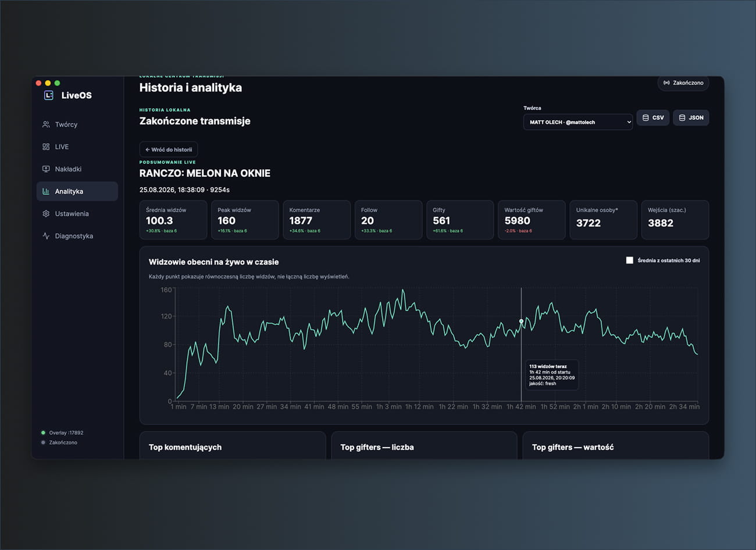Viewport: 756px width, 550px height.
Task: Click the Overlay :17892 status indicator
Action: tap(62, 433)
